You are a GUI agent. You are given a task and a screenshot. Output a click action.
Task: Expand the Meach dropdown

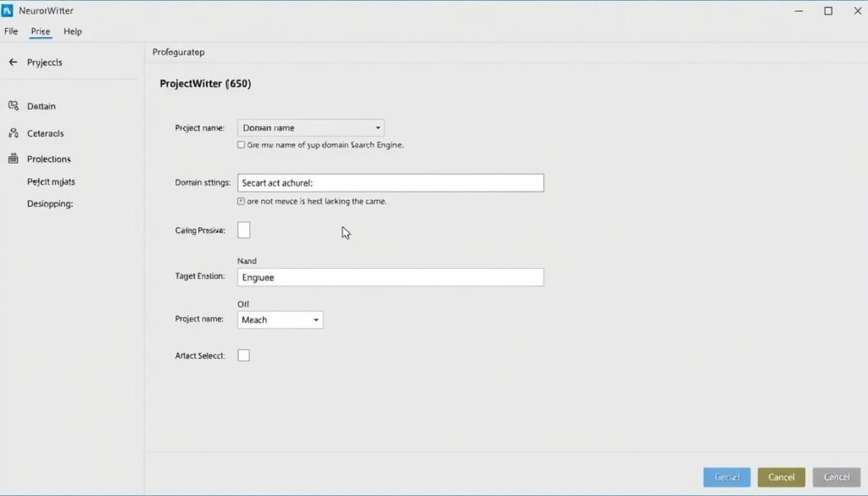[x=280, y=320]
